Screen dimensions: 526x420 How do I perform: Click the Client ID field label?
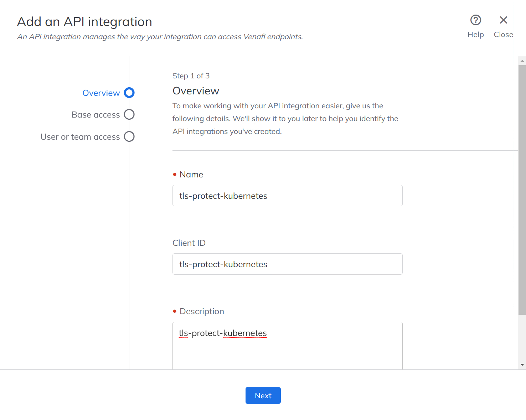189,243
